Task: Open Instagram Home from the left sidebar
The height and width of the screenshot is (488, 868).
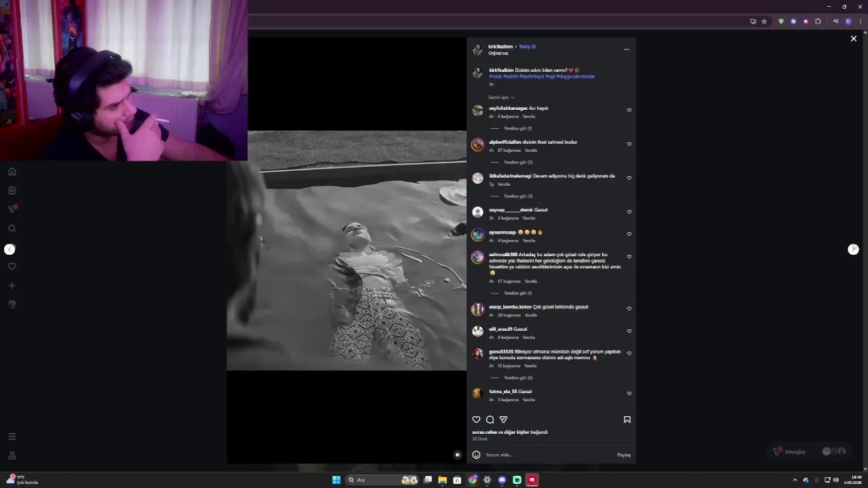Action: point(12,171)
